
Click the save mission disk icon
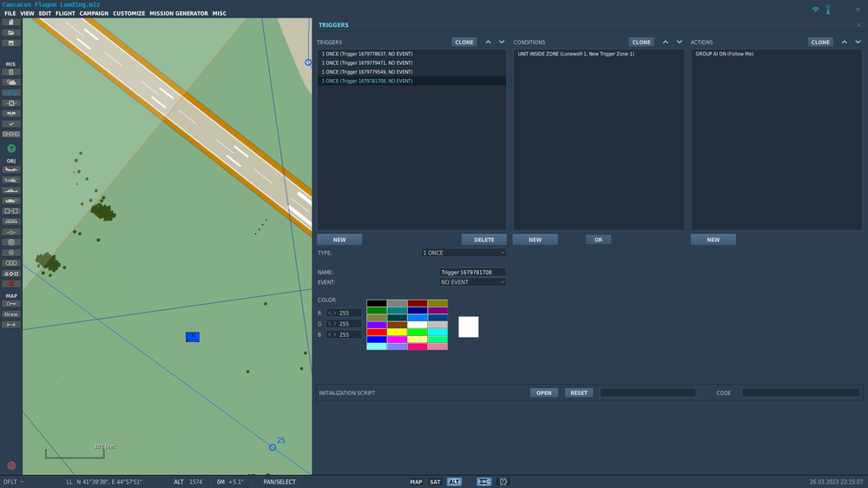tap(11, 43)
